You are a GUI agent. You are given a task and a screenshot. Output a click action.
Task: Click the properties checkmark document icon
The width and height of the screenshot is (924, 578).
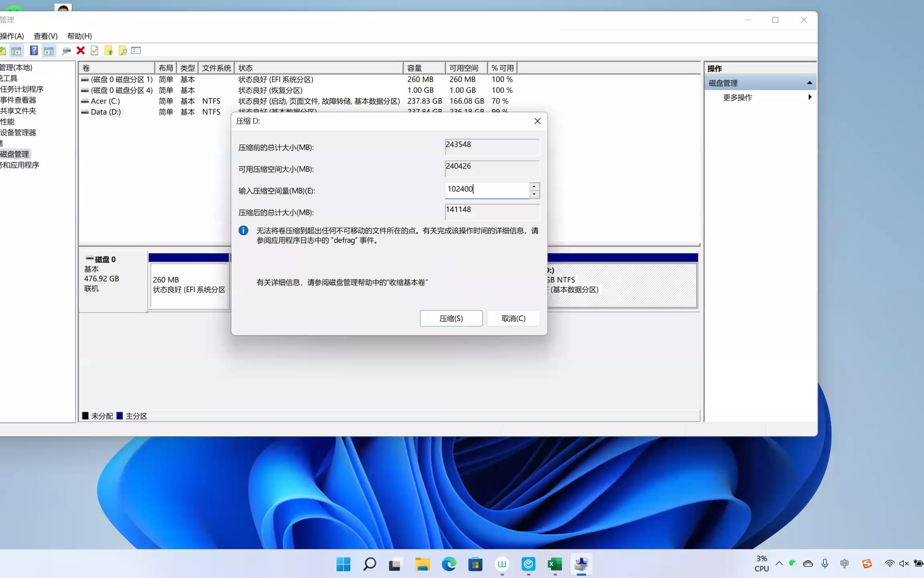point(95,51)
